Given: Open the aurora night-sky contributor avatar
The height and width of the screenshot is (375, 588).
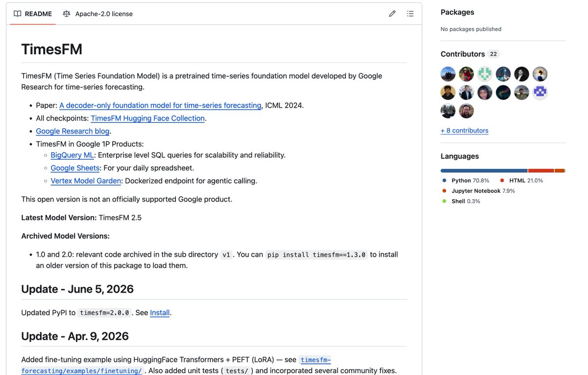Looking at the screenshot, I should (x=503, y=93).
